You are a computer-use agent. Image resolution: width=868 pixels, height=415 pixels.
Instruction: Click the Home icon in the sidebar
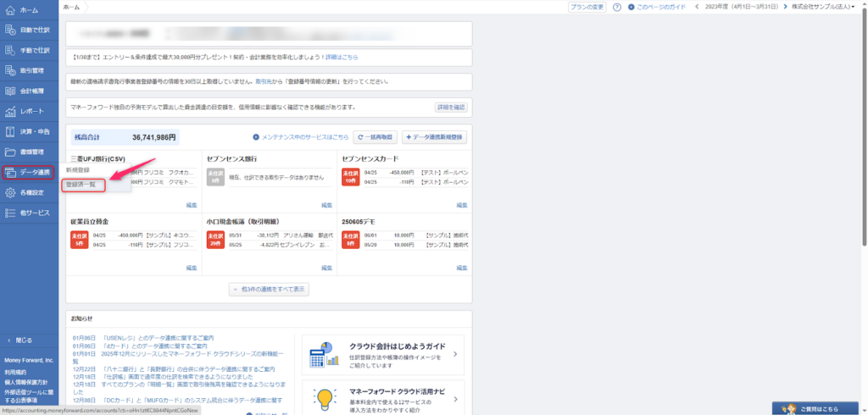coord(10,10)
